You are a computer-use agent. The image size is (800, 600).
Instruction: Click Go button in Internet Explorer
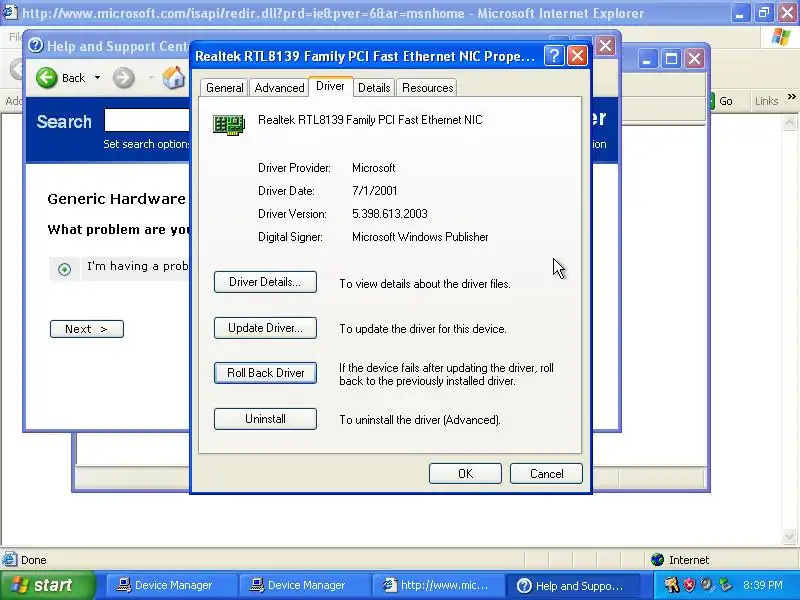click(x=721, y=101)
